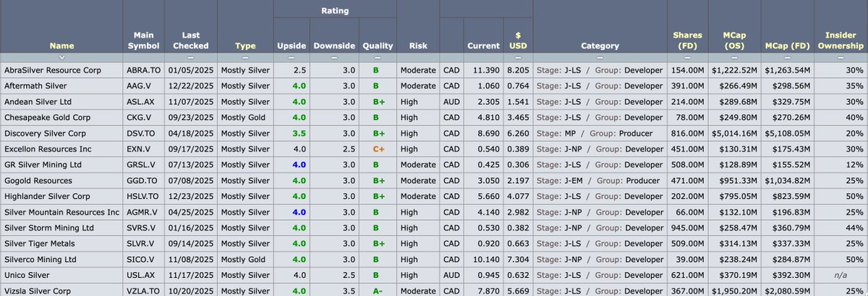Select the Silver Tiger Metals name cell

pos(61,242)
